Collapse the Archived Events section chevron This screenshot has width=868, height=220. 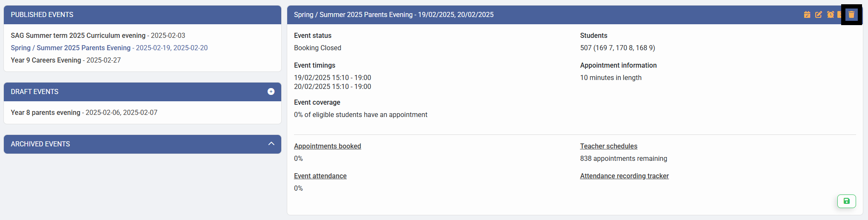click(x=271, y=144)
